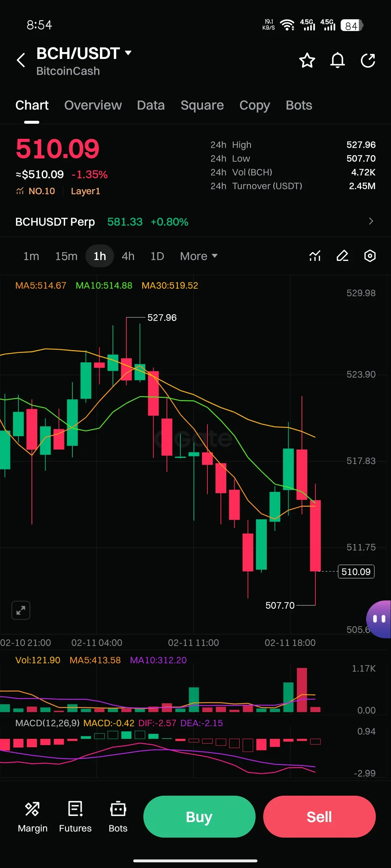Select the 1D timeframe
Viewport: 391px width, 868px height.
click(157, 256)
